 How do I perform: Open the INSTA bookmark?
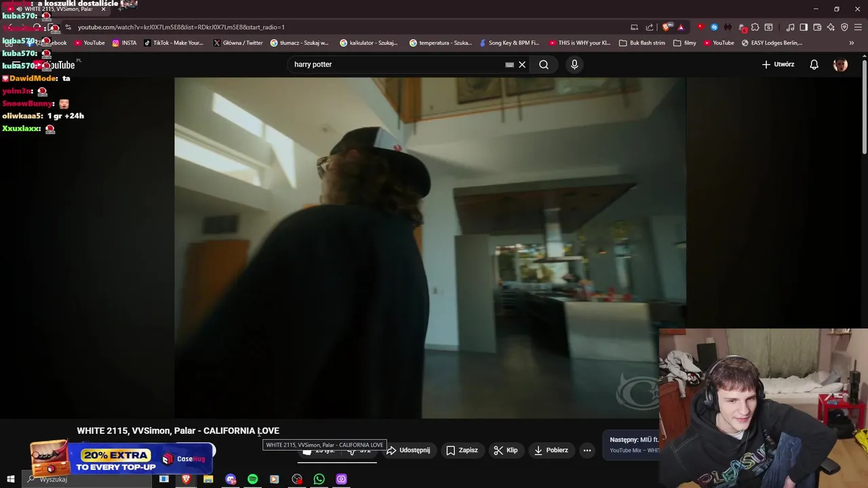click(x=124, y=43)
